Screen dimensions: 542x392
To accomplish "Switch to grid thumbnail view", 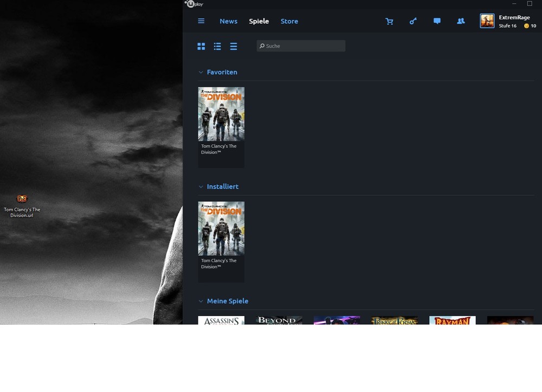I will [x=201, y=47].
